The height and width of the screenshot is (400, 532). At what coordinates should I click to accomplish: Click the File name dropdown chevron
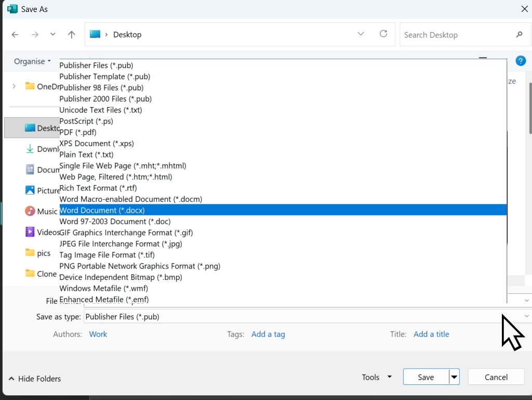(x=527, y=300)
